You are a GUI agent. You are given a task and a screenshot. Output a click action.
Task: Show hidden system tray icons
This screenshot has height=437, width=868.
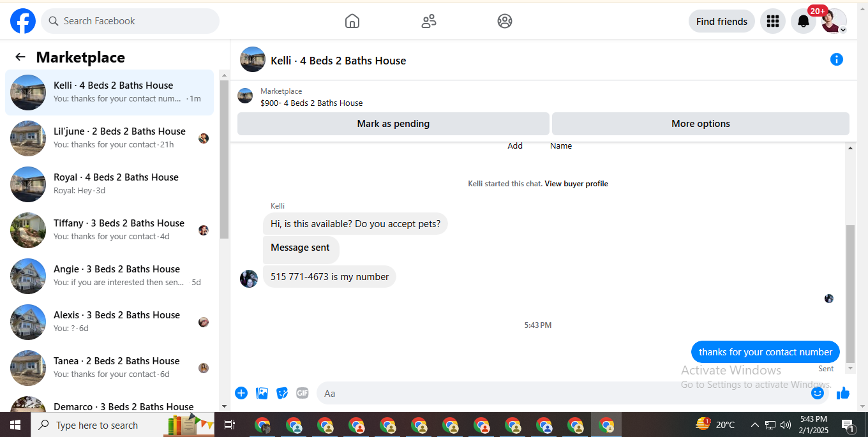pos(754,425)
